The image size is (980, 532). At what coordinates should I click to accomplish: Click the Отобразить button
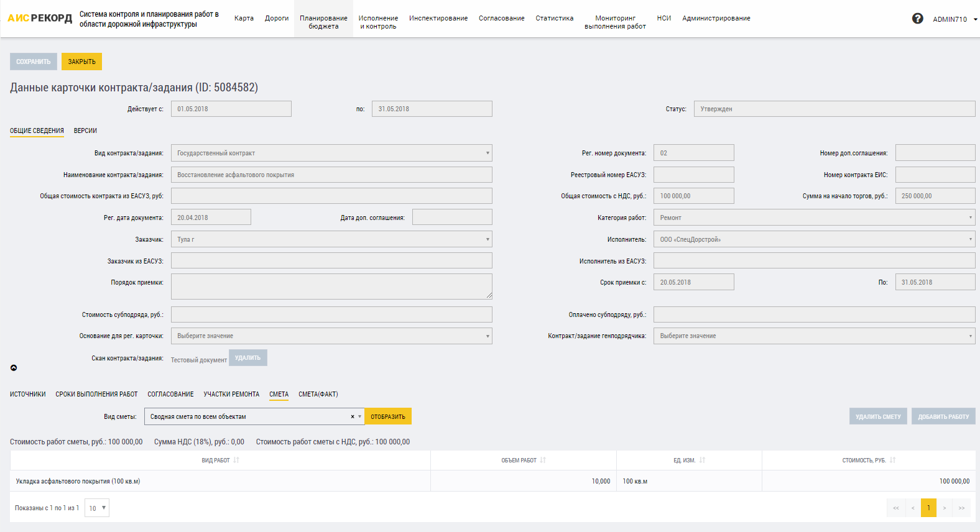click(x=388, y=416)
